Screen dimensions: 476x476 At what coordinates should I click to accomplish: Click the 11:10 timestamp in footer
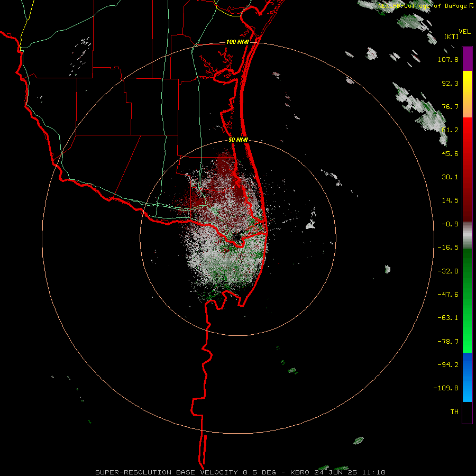[374, 472]
